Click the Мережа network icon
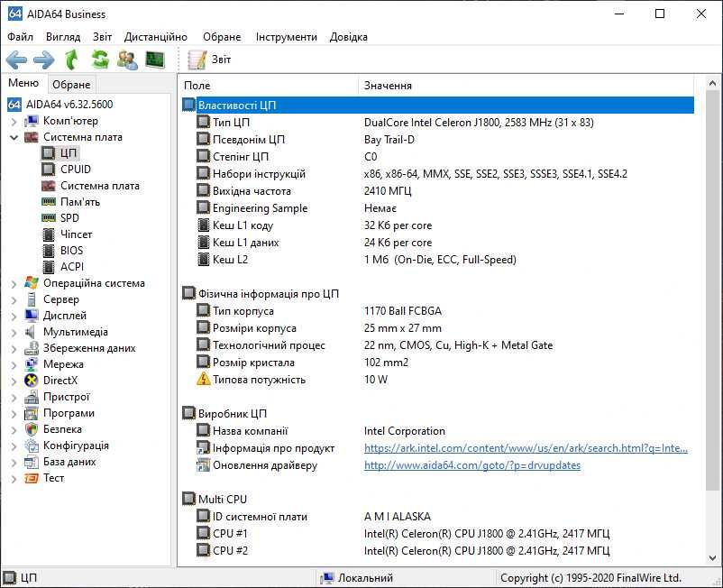Screen dimensions: 723x588 pyautogui.click(x=32, y=364)
